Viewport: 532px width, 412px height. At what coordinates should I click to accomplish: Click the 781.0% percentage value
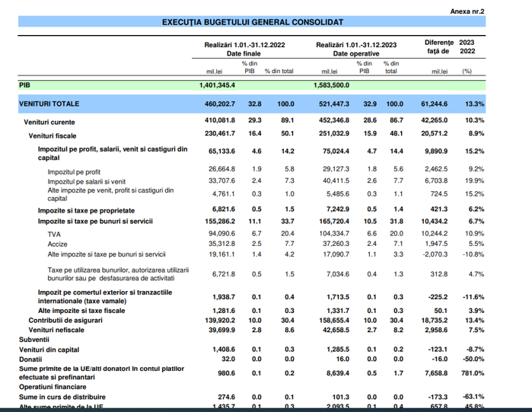pos(473,373)
